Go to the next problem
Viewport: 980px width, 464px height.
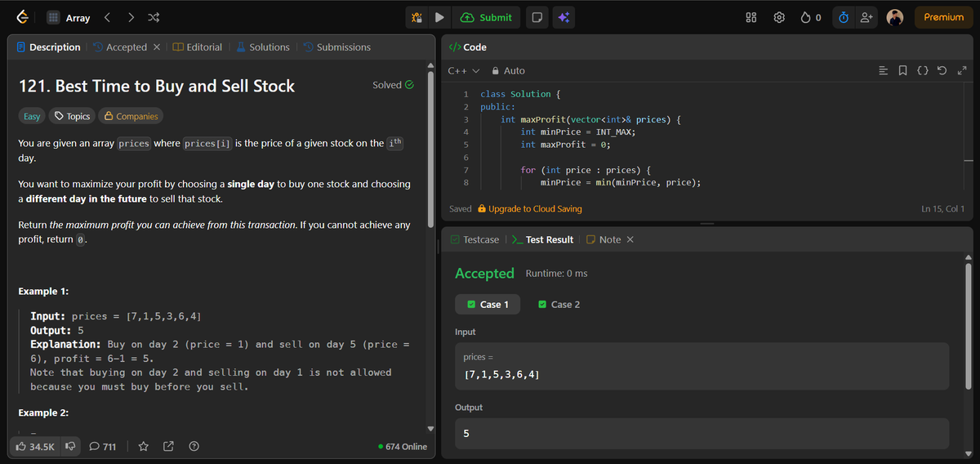[131, 17]
